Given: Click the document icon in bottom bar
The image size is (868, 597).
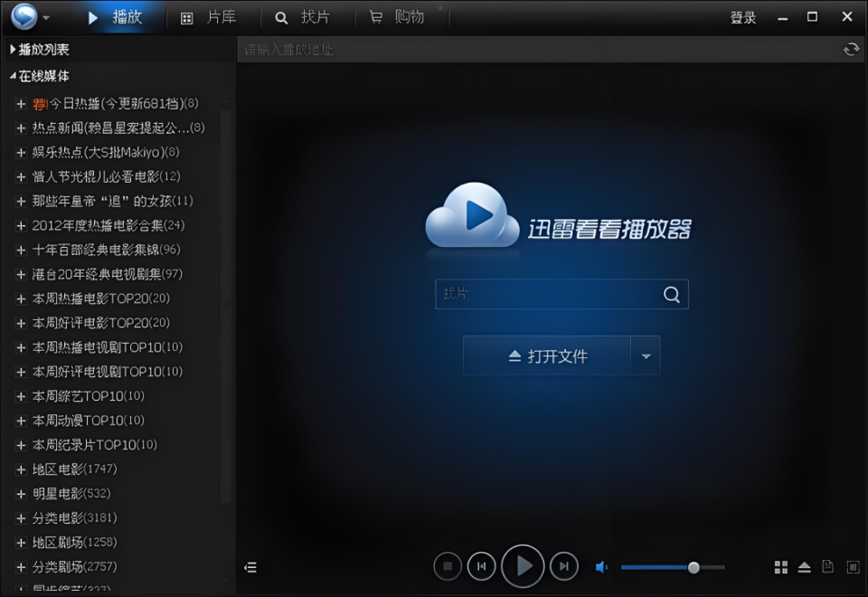Looking at the screenshot, I should (x=827, y=566).
